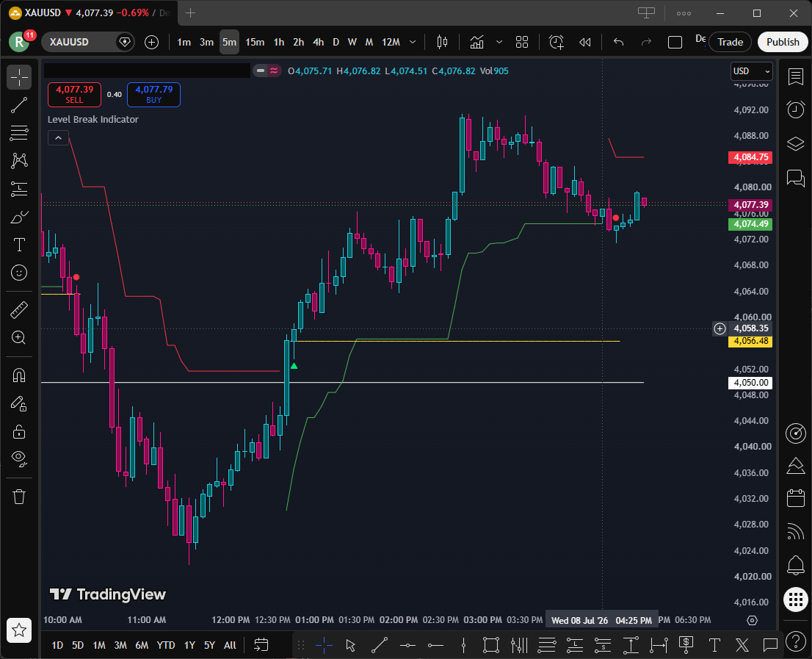Toggle stay in drawing mode

pos(19,403)
